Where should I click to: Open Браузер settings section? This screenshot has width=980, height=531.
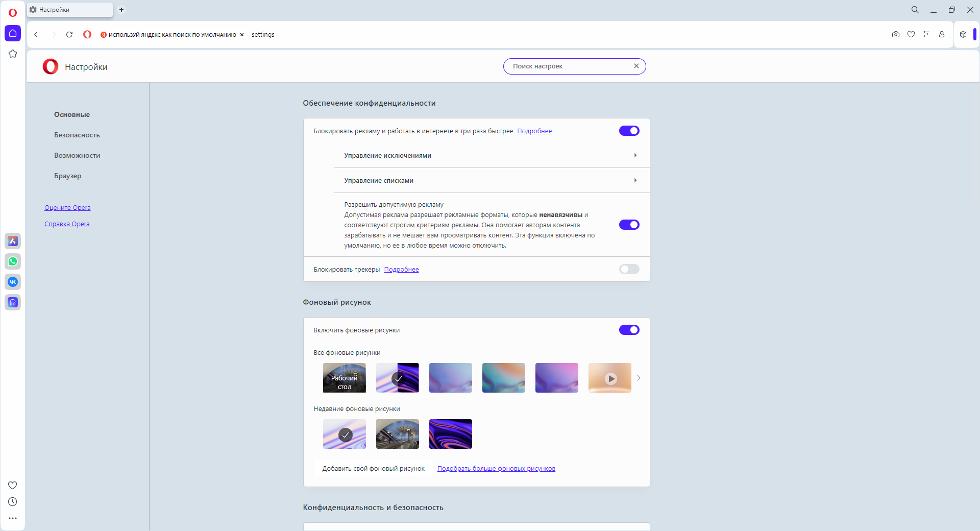68,176
